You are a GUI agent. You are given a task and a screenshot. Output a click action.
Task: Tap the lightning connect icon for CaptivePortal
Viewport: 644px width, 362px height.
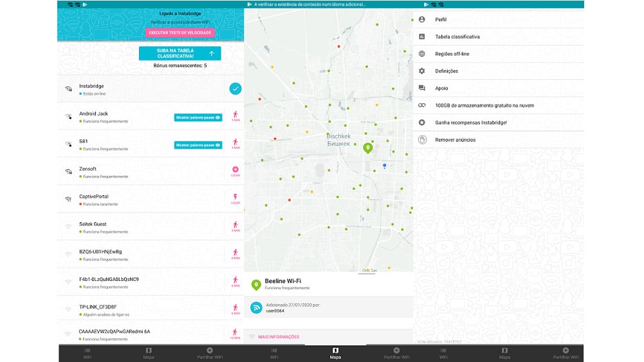click(235, 198)
